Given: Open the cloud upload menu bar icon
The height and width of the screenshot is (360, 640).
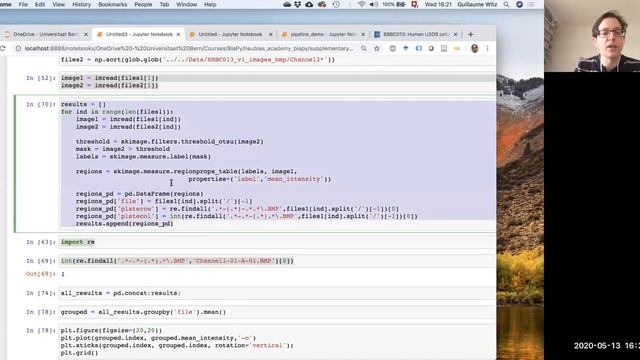Looking at the screenshot, I should point(309,4).
